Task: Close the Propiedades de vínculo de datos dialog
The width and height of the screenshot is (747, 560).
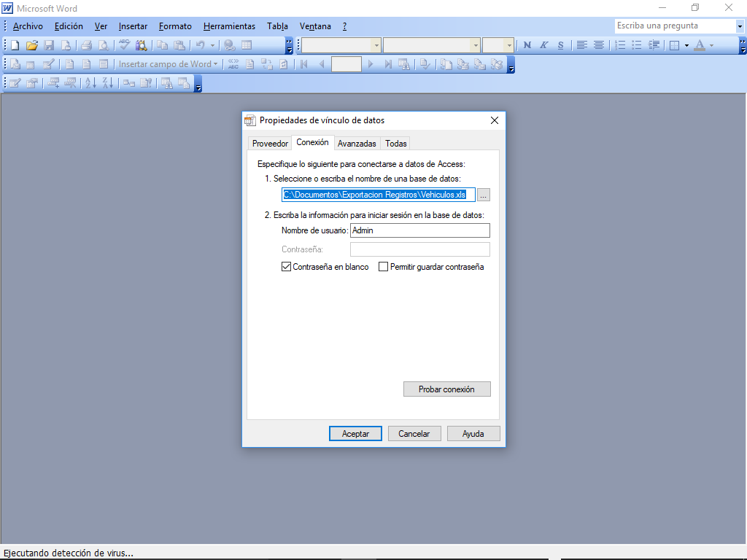Action: pos(495,120)
